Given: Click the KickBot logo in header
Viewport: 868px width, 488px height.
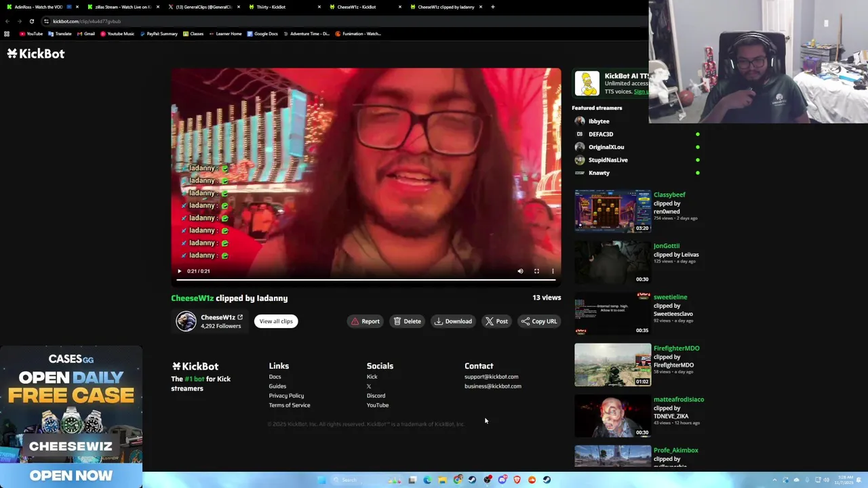Looking at the screenshot, I should coord(36,54).
